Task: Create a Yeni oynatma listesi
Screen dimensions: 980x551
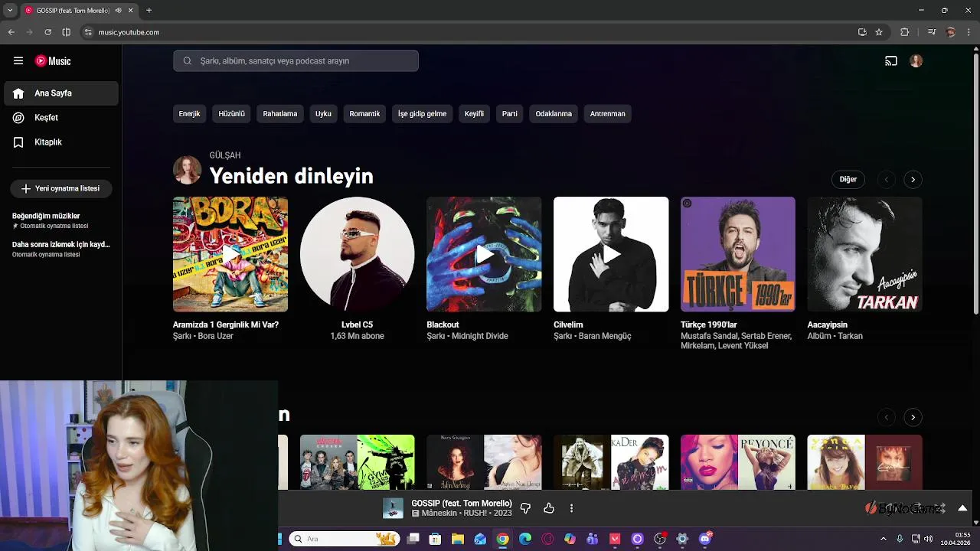Action: [61, 188]
